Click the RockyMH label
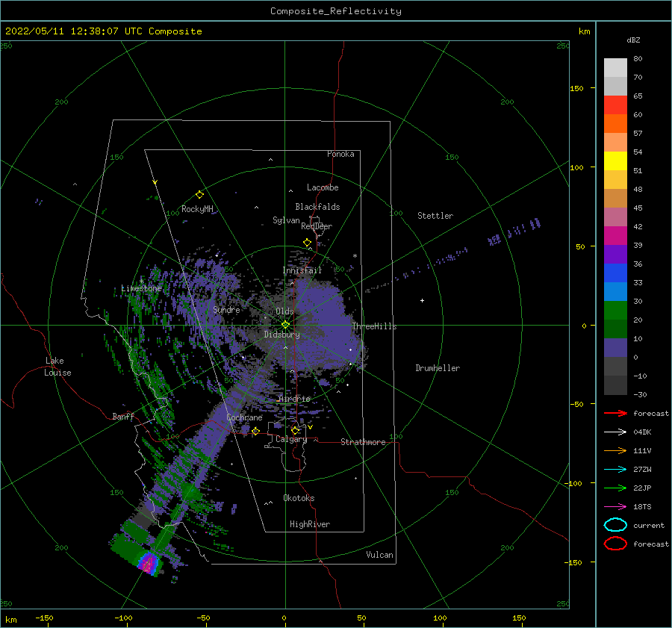 tap(197, 209)
